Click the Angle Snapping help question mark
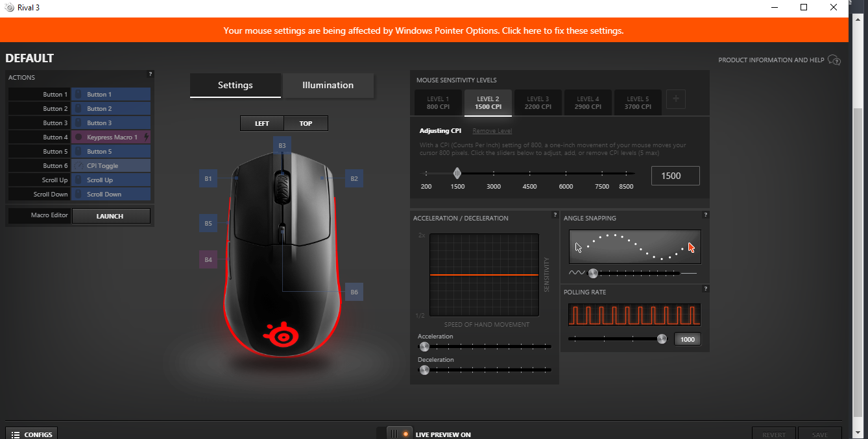Screen dimensions: 868x439 tap(706, 215)
